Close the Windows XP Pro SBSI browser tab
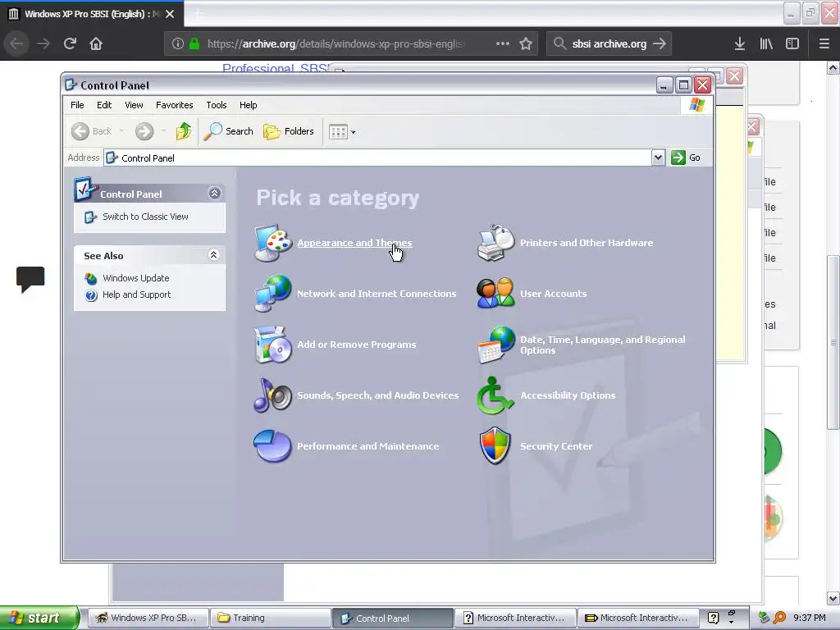Screen dimensions: 840x630 [x=170, y=14]
